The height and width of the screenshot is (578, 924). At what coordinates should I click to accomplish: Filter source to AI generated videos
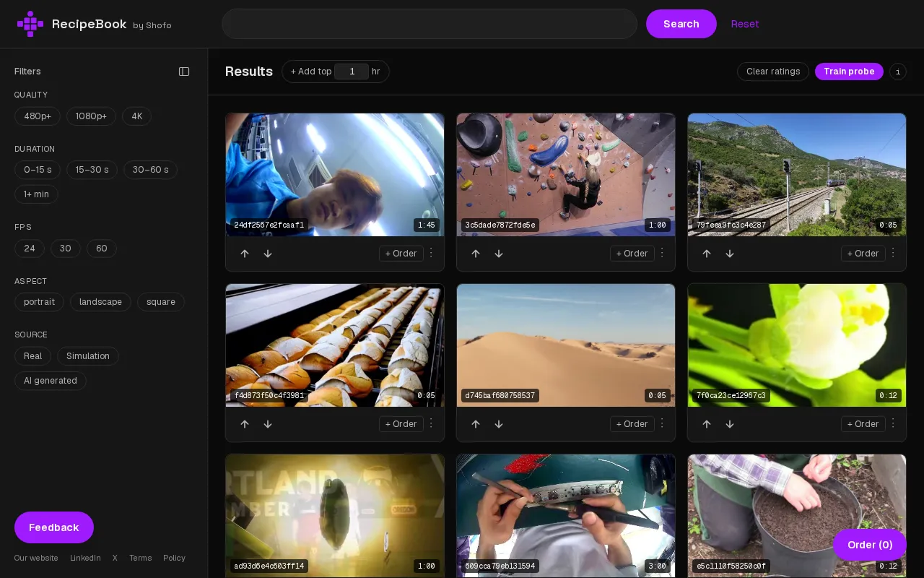(51, 381)
